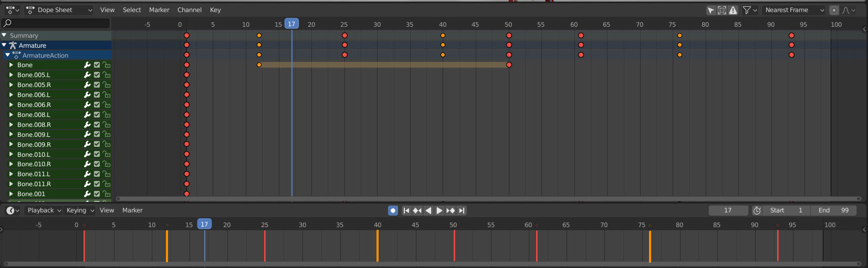
Task: Collapse the Summary channel row
Action: 4,35
